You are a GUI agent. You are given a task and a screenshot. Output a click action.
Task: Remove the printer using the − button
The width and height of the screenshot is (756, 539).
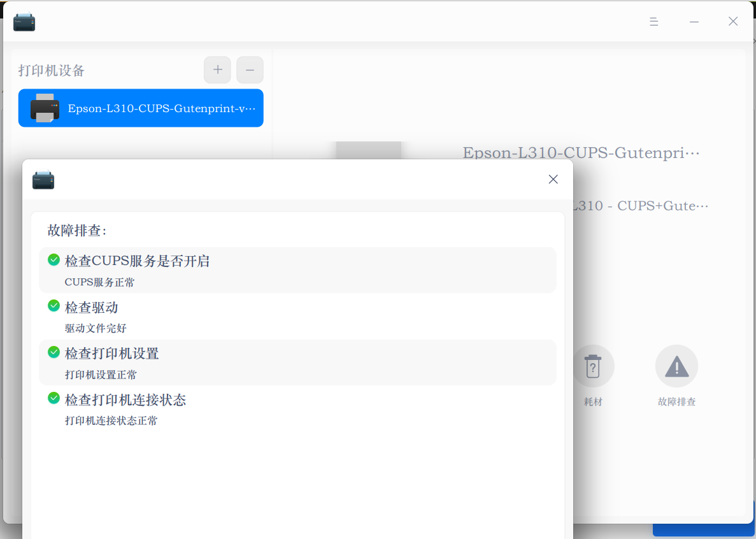[250, 69]
